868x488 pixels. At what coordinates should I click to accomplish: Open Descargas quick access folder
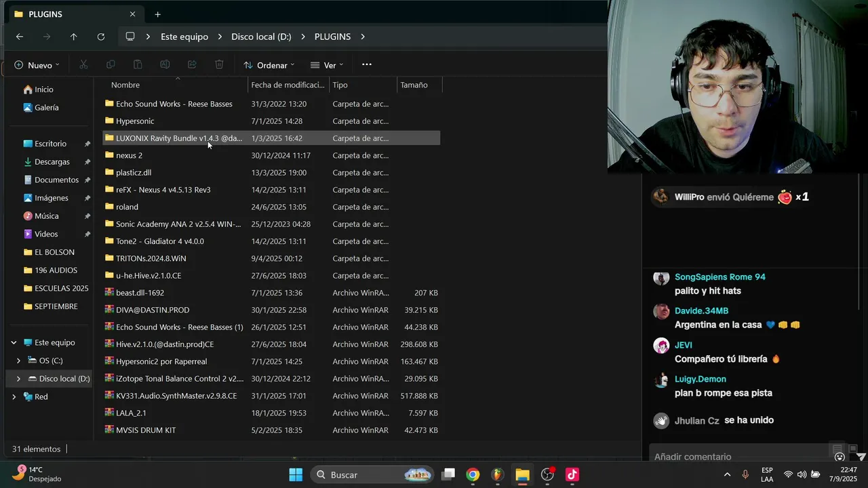(52, 162)
